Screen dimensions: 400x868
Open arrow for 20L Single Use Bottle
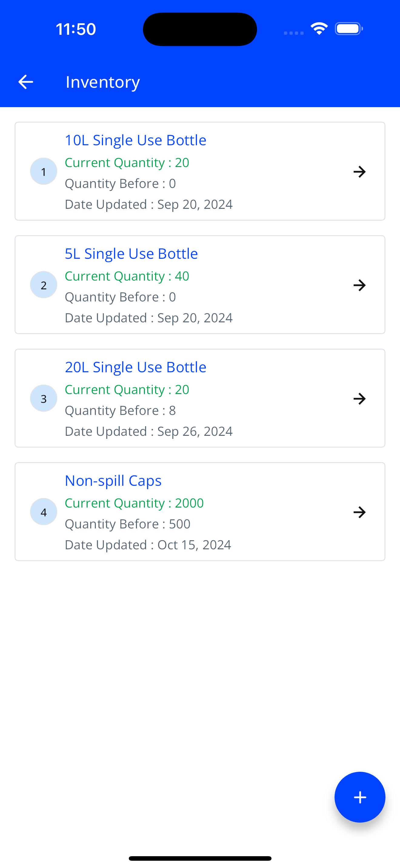(359, 399)
